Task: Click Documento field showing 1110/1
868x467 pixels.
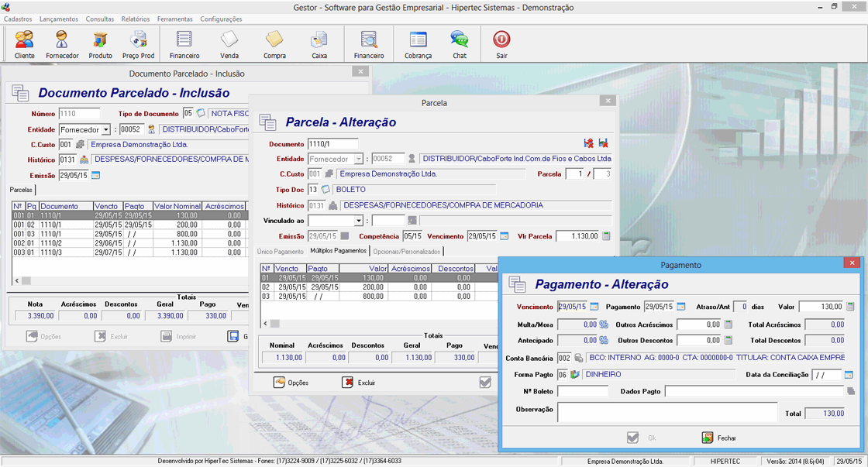Action: [332, 144]
